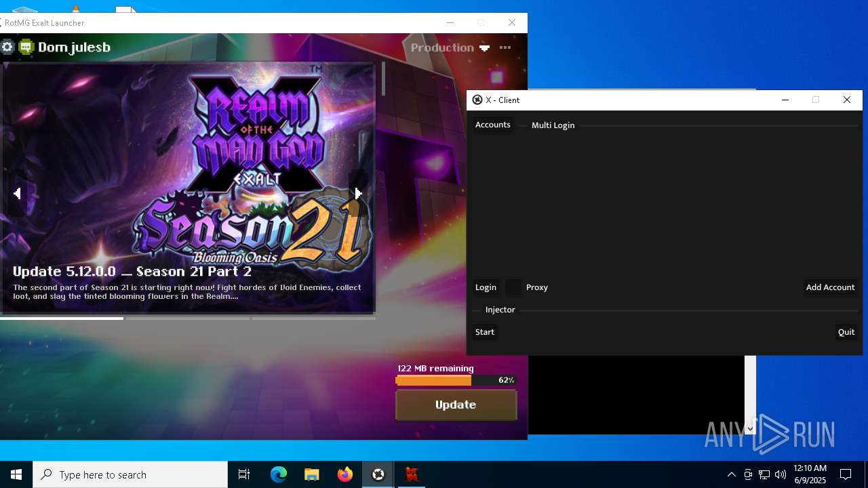The image size is (868, 488).
Task: Open network status tray icon
Action: [x=764, y=474]
